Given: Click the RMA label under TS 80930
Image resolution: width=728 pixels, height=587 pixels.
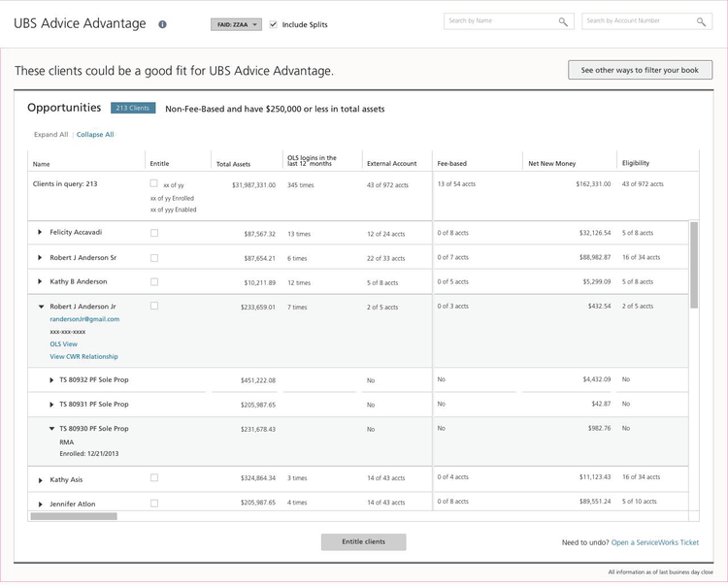Looking at the screenshot, I should (67, 442).
